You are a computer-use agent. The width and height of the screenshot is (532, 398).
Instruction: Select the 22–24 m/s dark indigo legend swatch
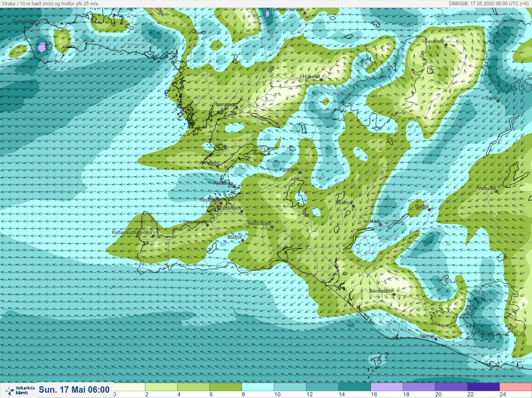pyautogui.click(x=484, y=387)
